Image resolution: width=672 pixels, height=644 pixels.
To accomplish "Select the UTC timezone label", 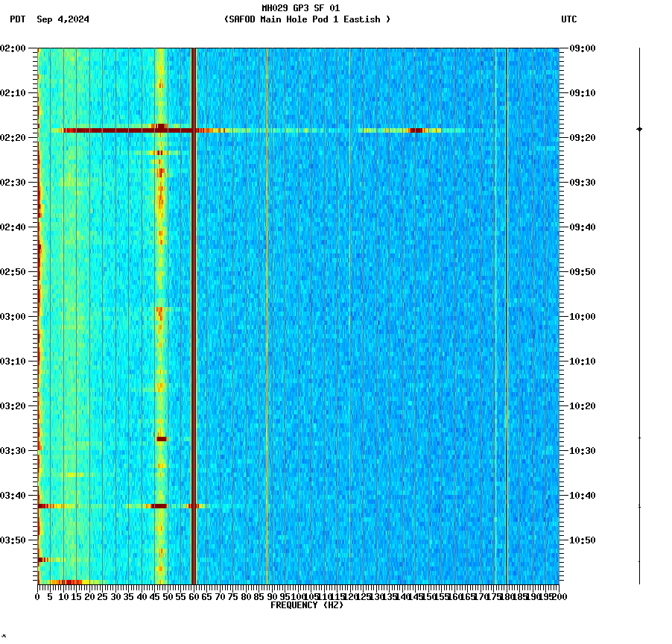I will (570, 20).
